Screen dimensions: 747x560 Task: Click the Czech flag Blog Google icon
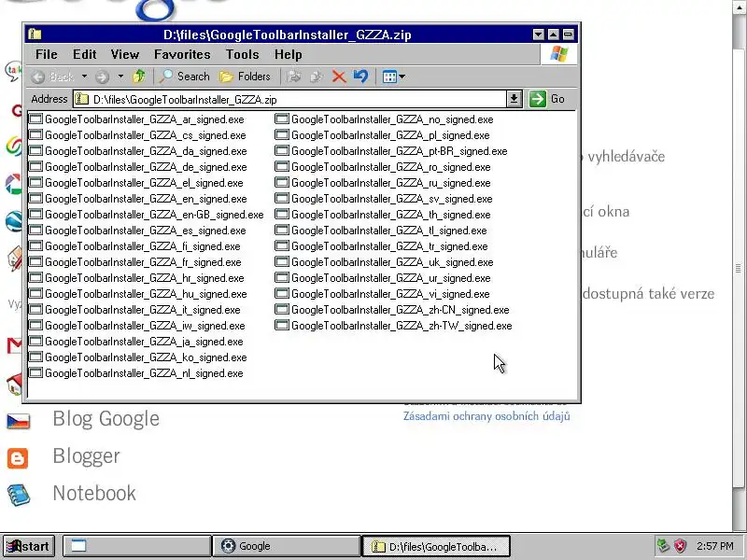(18, 421)
